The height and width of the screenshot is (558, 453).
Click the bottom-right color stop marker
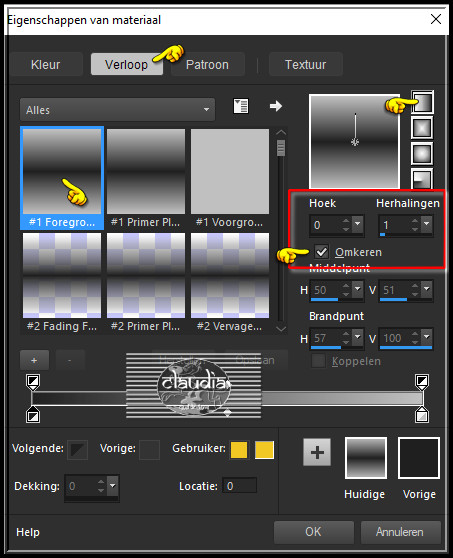click(x=422, y=415)
